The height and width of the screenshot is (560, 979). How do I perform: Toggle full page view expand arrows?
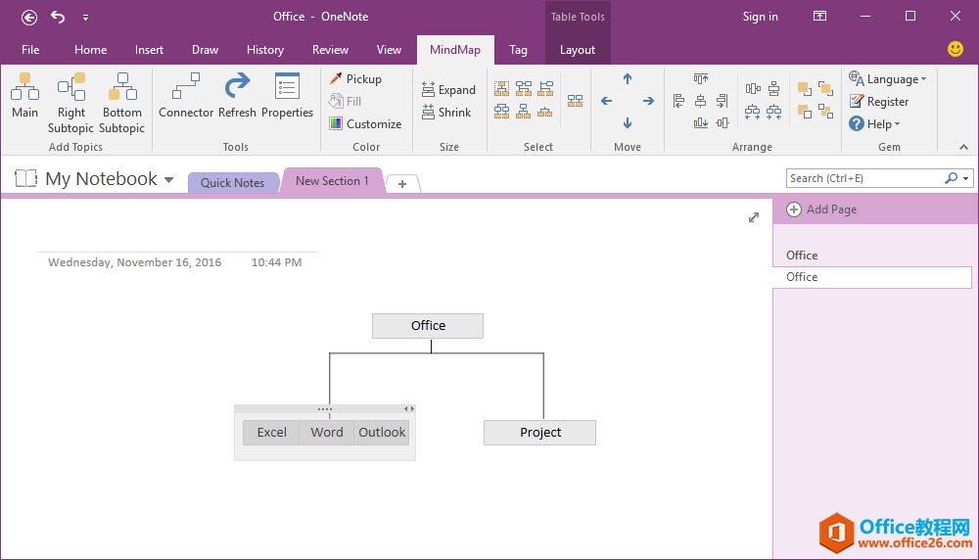point(754,217)
